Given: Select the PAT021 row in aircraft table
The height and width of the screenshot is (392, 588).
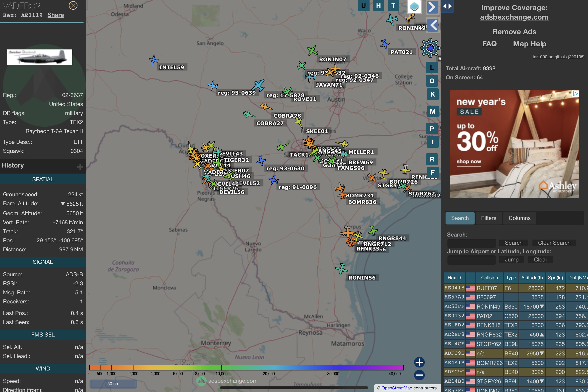Looking at the screenshot, I should 516,316.
